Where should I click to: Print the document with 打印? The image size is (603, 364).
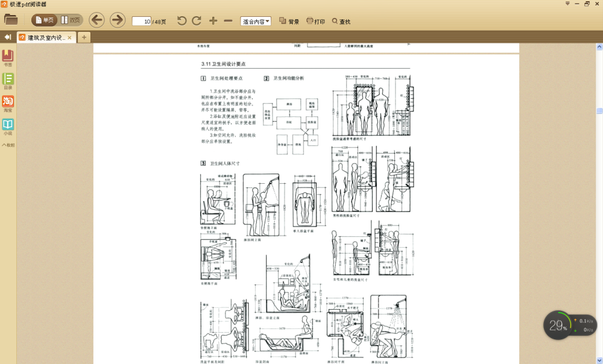click(x=315, y=21)
